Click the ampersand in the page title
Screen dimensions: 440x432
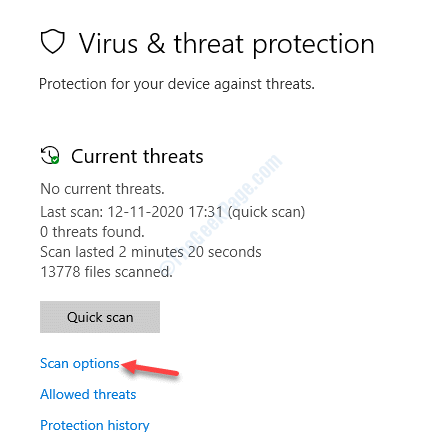(x=156, y=44)
